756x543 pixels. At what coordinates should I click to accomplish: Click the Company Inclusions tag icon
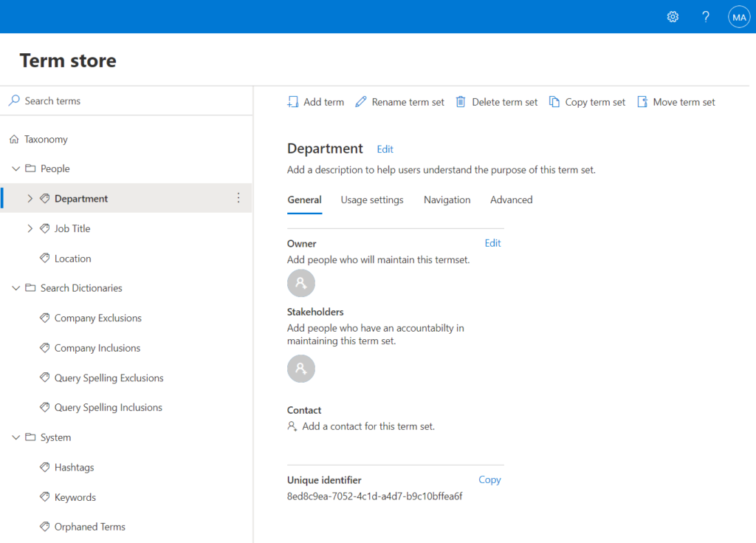tap(45, 347)
